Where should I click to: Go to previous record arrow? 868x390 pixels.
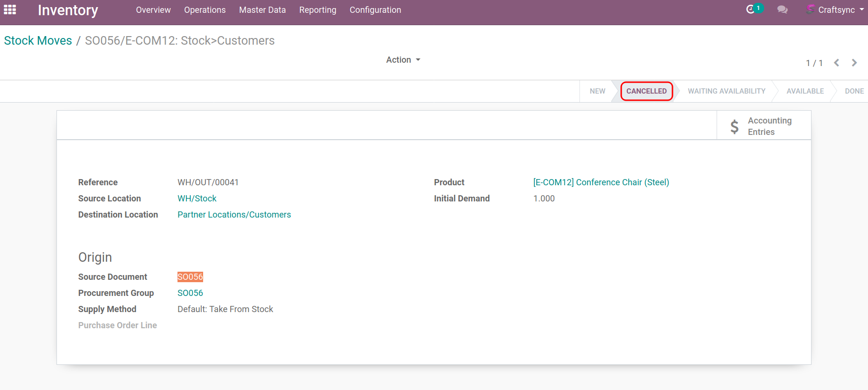(x=837, y=63)
